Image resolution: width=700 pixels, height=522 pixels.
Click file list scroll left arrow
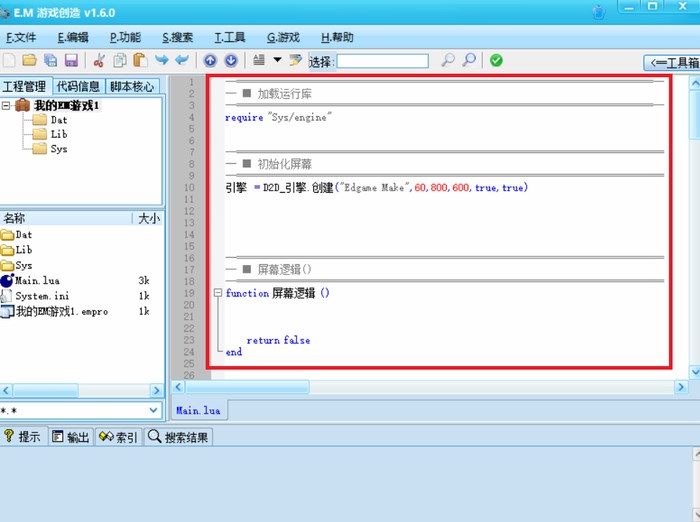(x=6, y=391)
